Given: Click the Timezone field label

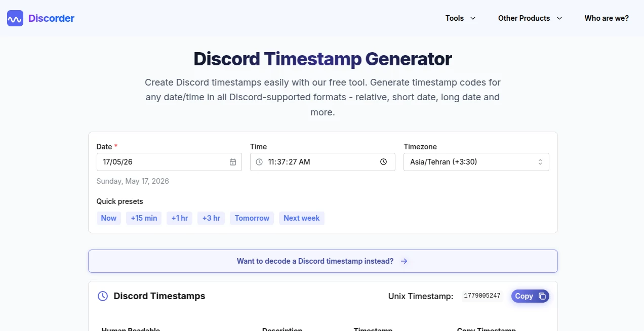Looking at the screenshot, I should (x=420, y=147).
